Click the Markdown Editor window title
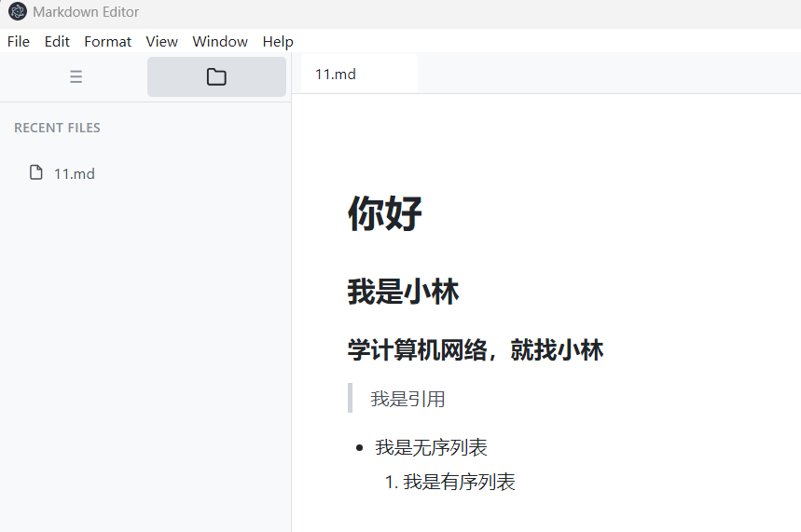 [x=86, y=12]
